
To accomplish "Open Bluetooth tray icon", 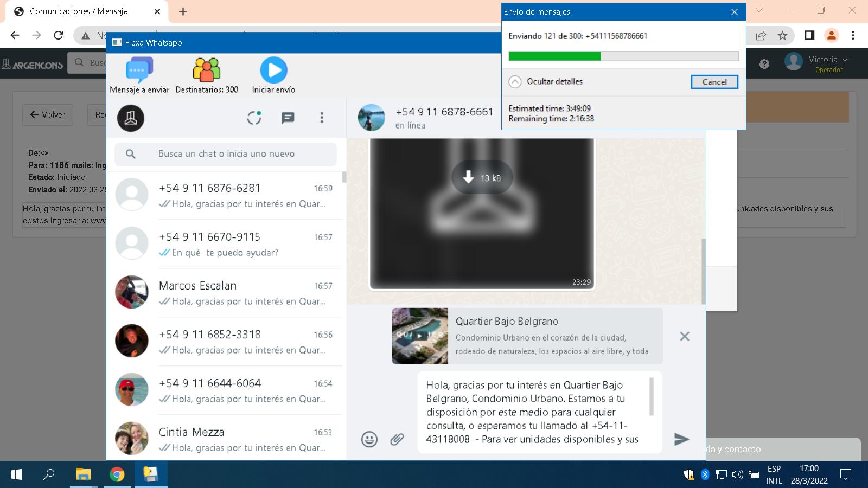I will point(705,474).
